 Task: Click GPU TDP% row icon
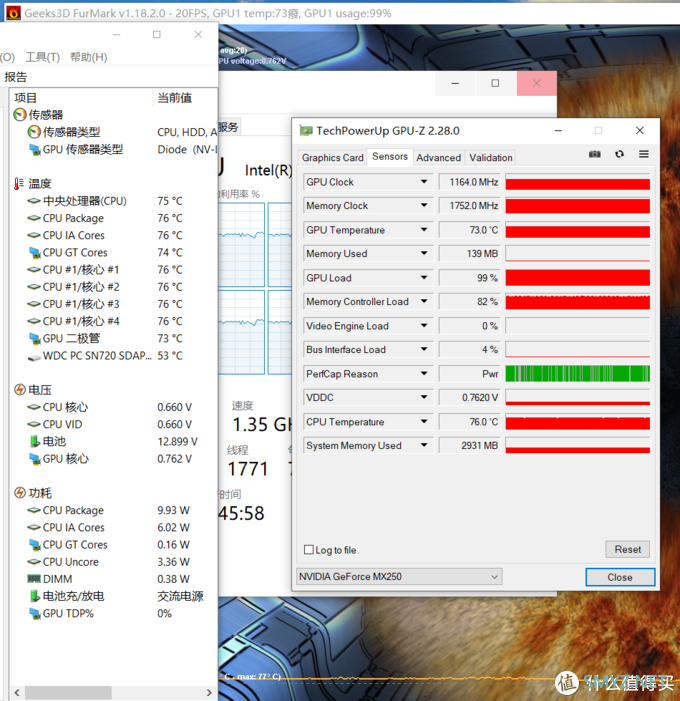34,613
